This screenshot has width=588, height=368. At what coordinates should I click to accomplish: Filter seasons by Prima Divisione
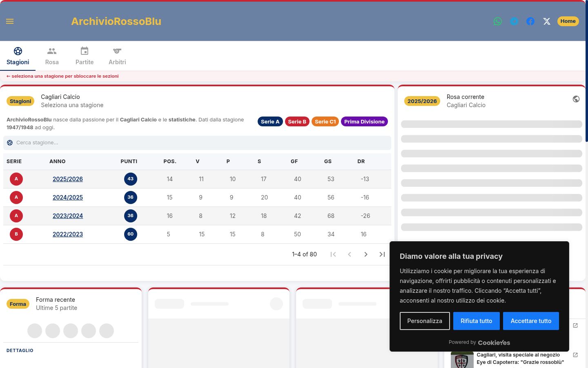[364, 122]
